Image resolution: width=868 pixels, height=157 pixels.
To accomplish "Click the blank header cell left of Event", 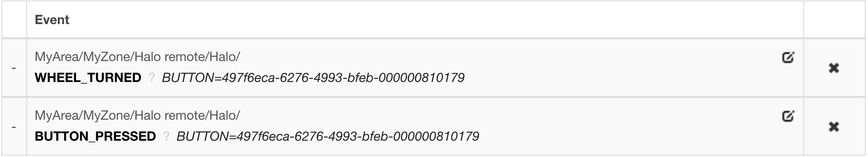I will (14, 20).
